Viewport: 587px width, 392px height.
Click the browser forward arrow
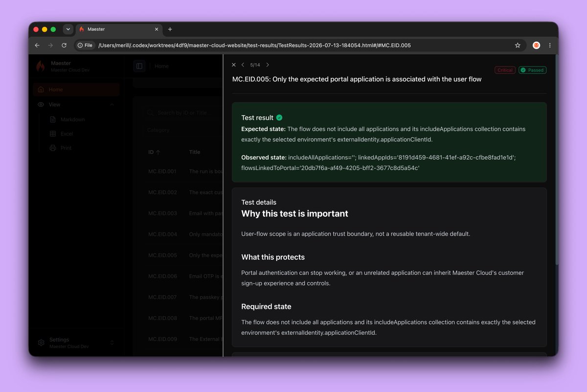(50, 45)
